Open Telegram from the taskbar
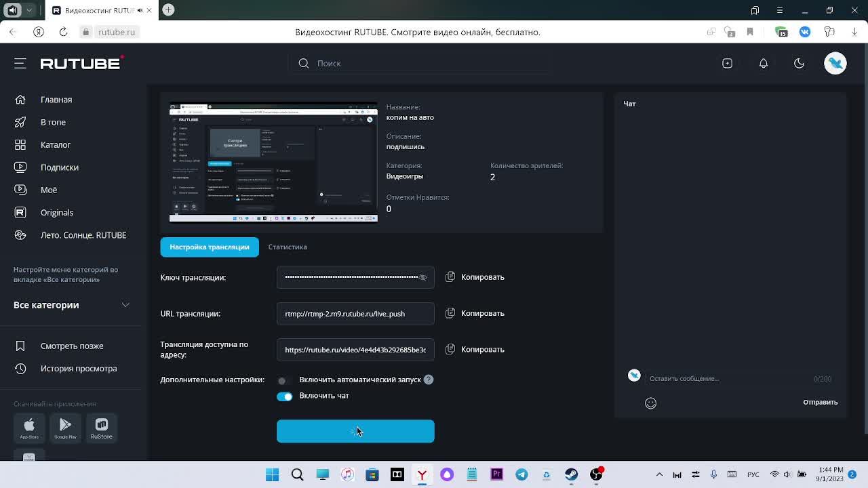868x488 pixels. 521,474
